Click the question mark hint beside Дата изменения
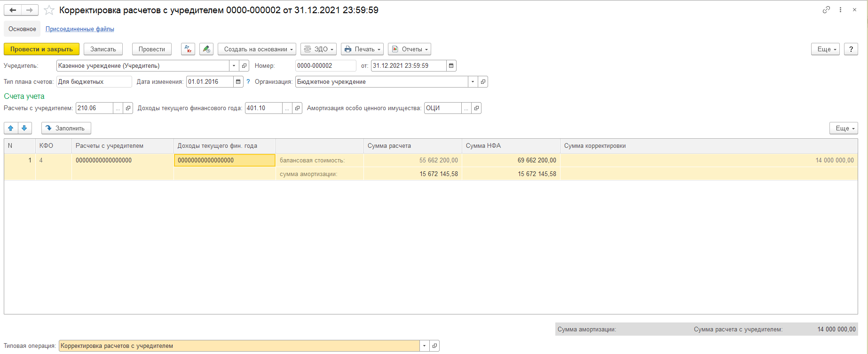Viewport: 868px width, 354px height. 248,82
